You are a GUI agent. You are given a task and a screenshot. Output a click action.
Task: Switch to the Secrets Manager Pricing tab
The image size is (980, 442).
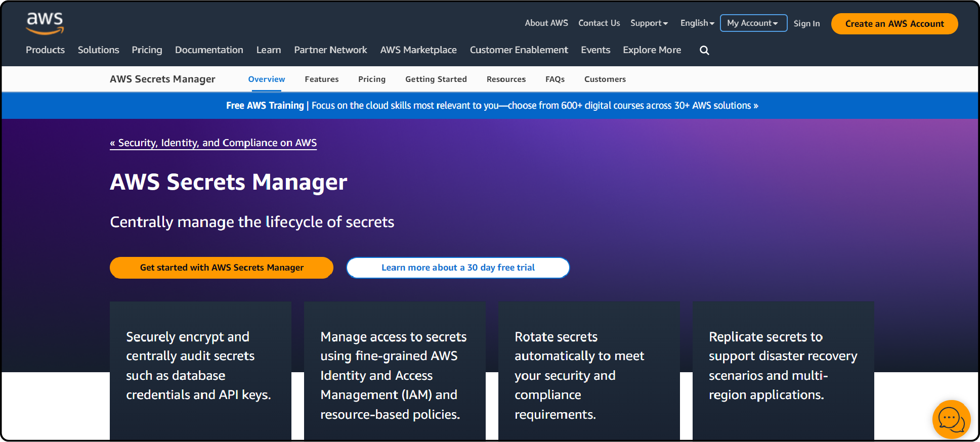pyautogui.click(x=372, y=79)
